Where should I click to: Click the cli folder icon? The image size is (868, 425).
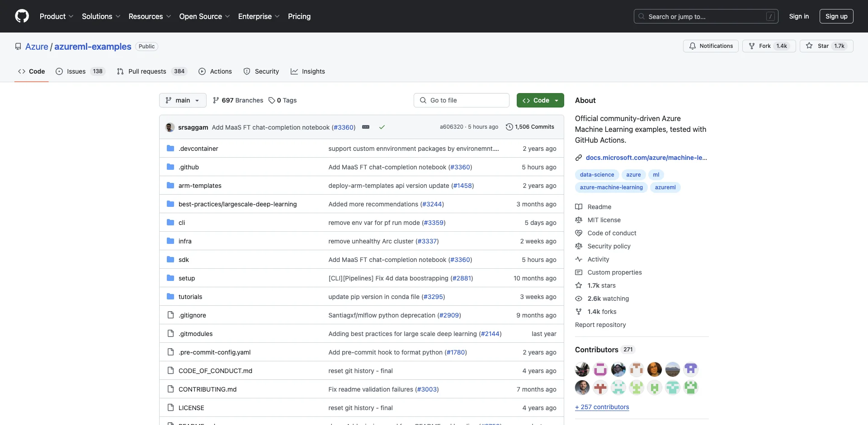(x=170, y=223)
